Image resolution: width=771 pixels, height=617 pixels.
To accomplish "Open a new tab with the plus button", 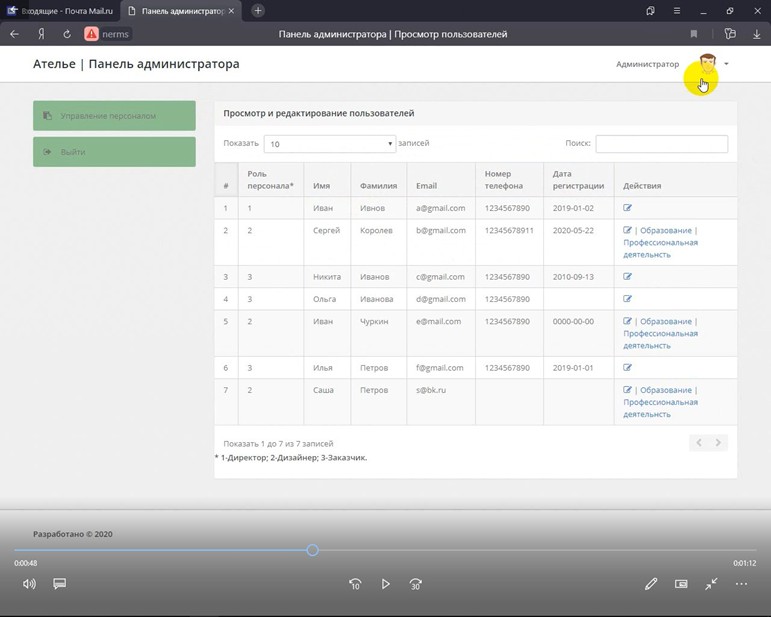I will [x=258, y=10].
